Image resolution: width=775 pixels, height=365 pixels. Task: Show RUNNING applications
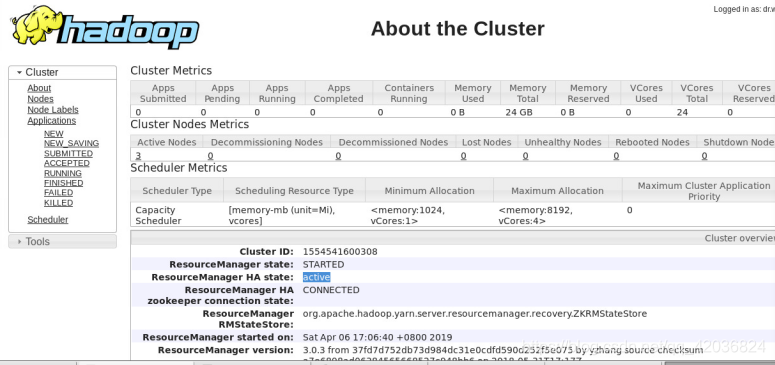coord(63,173)
